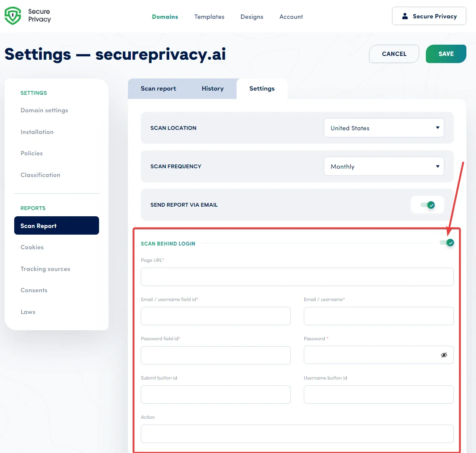Click inside the Action input field
The width and height of the screenshot is (476, 453).
pyautogui.click(x=297, y=434)
